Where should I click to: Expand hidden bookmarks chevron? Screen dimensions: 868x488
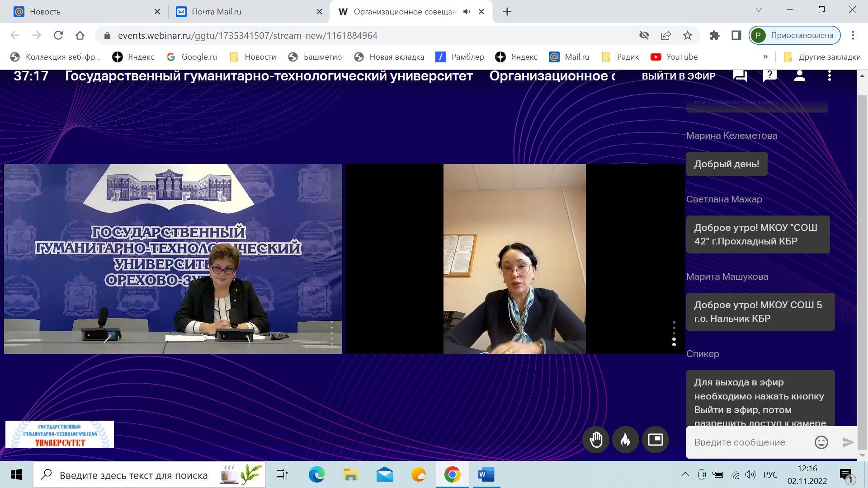coord(765,57)
